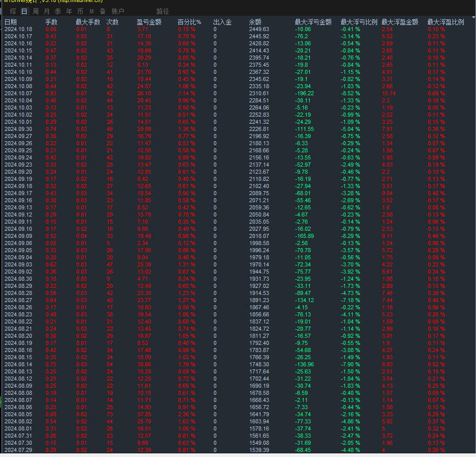Click max floating profit 15.74
This screenshot has height=457, width=476.
pos(388,93)
